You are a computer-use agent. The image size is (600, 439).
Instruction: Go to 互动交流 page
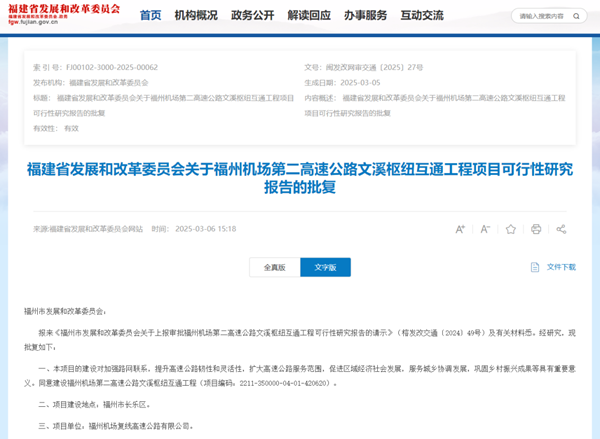tap(422, 16)
